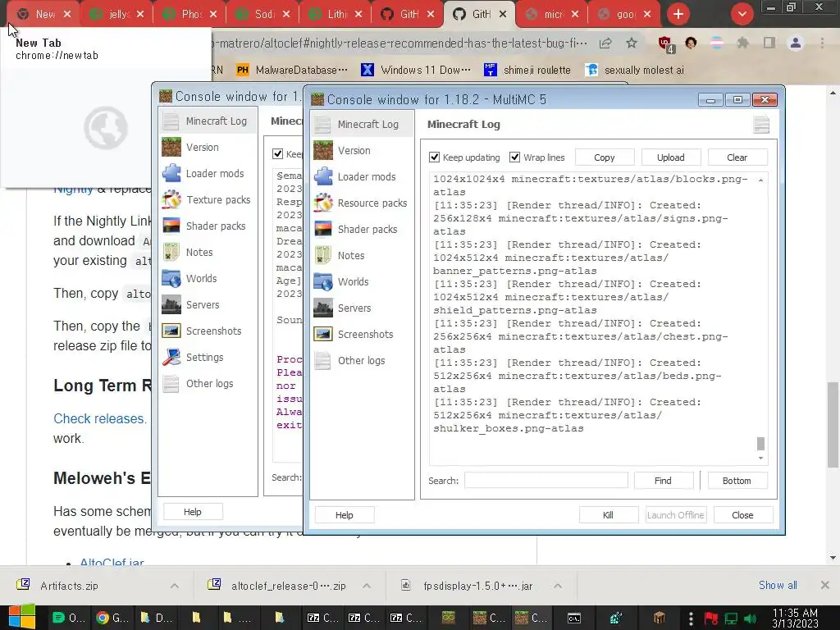Open a new Chrome tab with plus button
This screenshot has height=630, width=840.
click(678, 14)
